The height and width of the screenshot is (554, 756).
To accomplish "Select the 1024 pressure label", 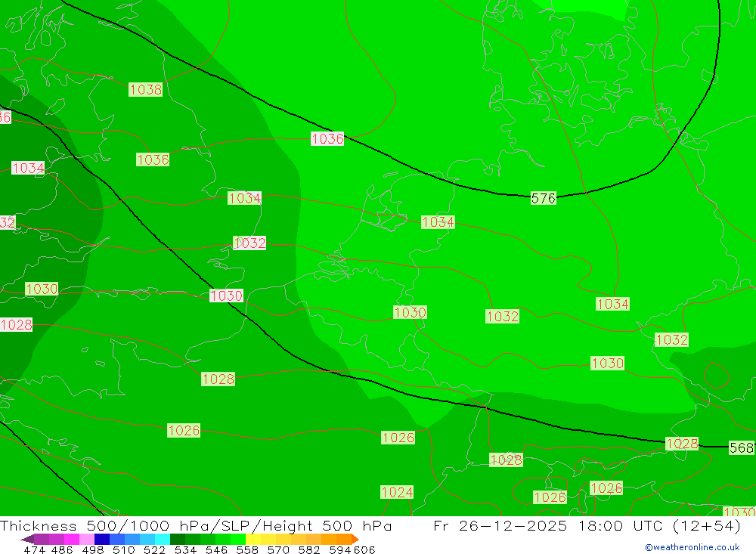I will point(398,492).
